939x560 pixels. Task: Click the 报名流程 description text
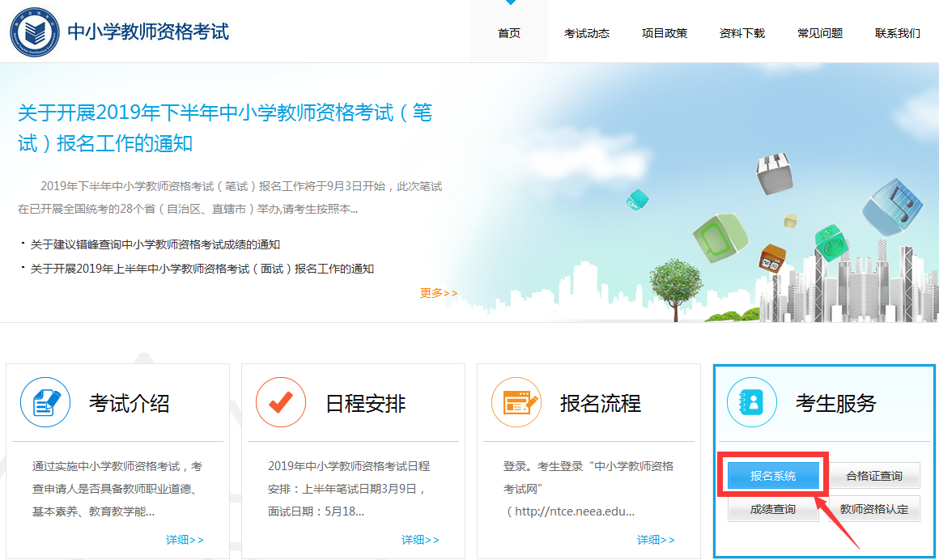click(588, 489)
